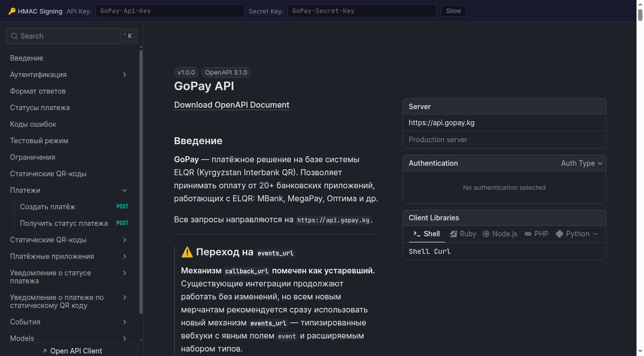Click the key icon beside HMAC Signing
Image resolution: width=644 pixels, height=356 pixels.
tap(12, 11)
